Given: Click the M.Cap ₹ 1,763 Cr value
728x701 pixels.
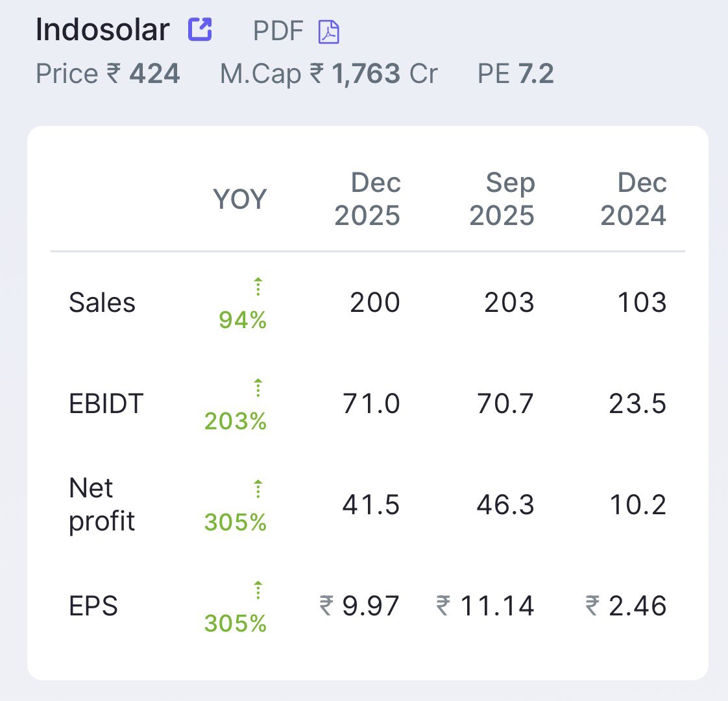Looking at the screenshot, I should coord(329,74).
